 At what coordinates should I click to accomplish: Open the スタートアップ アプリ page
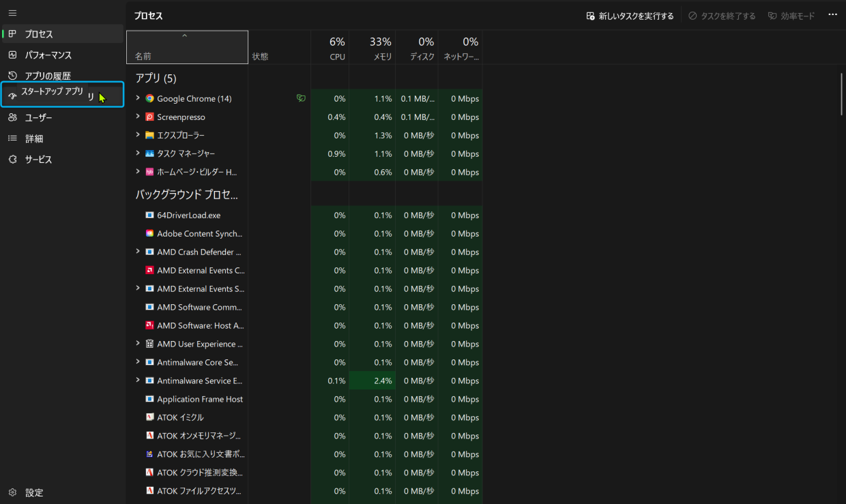click(x=52, y=93)
